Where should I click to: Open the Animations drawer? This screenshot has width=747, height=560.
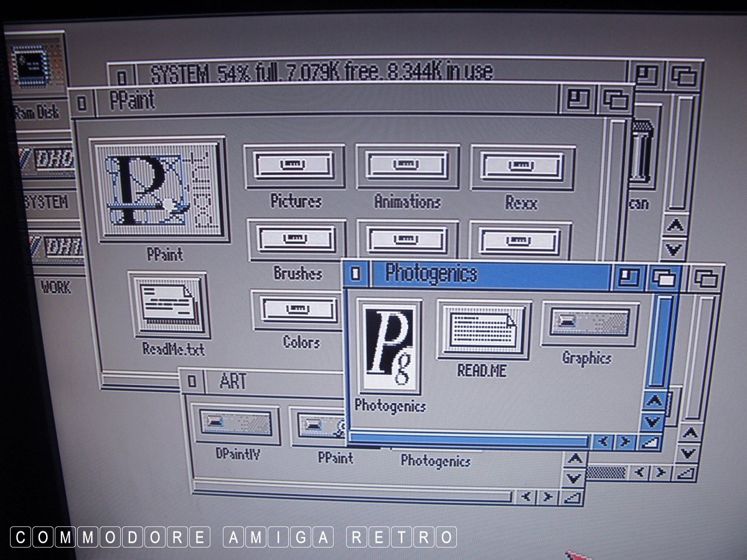pos(407,167)
